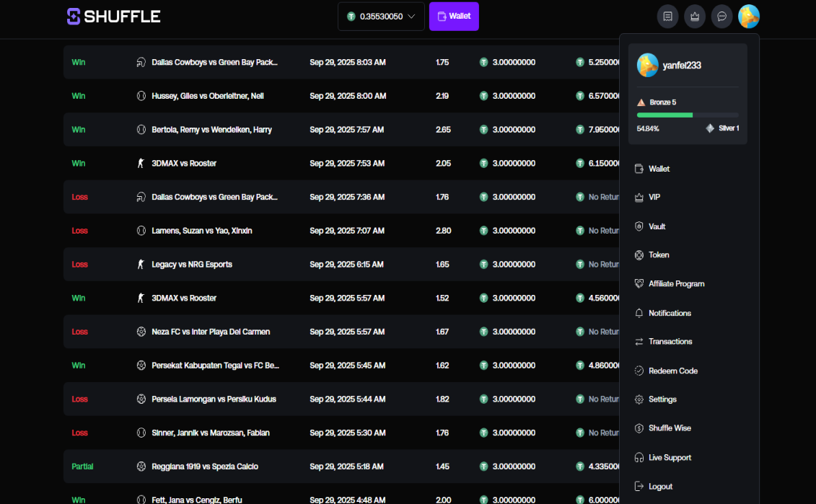
Task: Click the Shuffle logo
Action: (113, 17)
